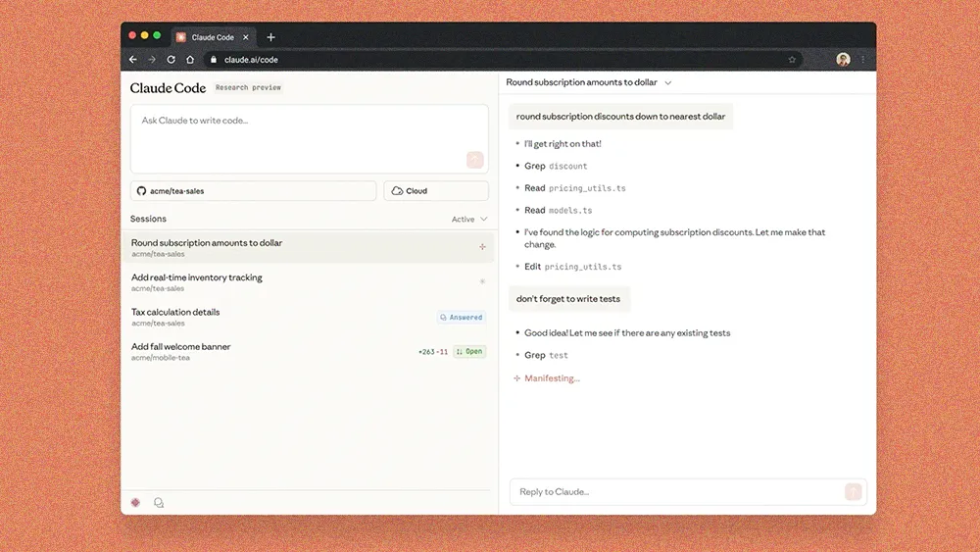Viewport: 980px width, 552px height.
Task: Click the lock icon in address bar
Action: point(213,60)
